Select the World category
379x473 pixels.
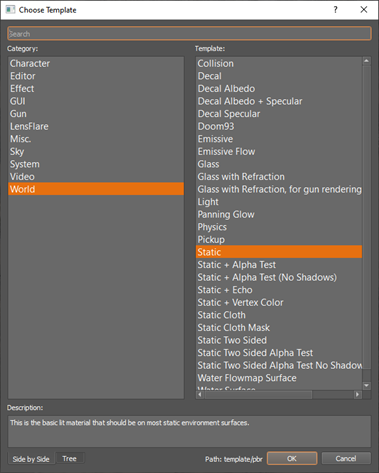point(96,189)
